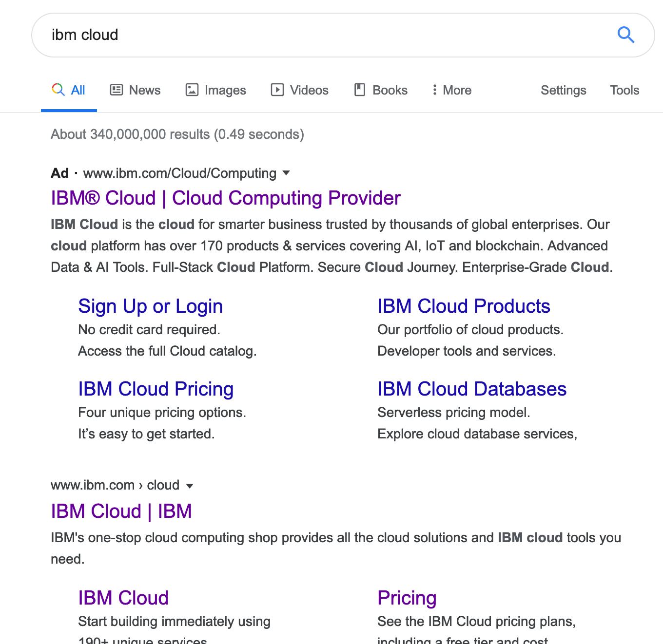Click into the search box containing ibm cloud
The height and width of the screenshot is (644, 663).
pyautogui.click(x=343, y=35)
